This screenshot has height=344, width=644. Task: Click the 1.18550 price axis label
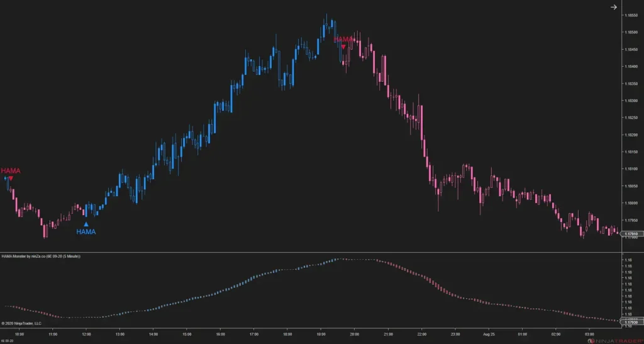pyautogui.click(x=631, y=14)
